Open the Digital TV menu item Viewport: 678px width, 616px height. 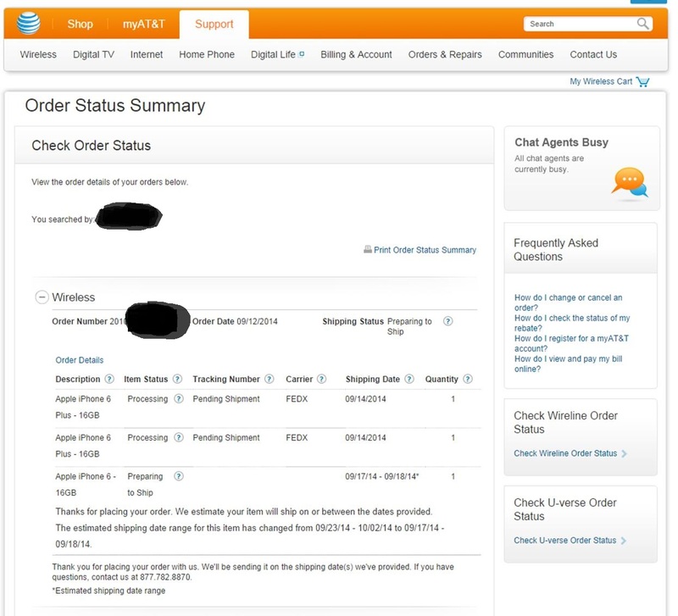coord(93,54)
